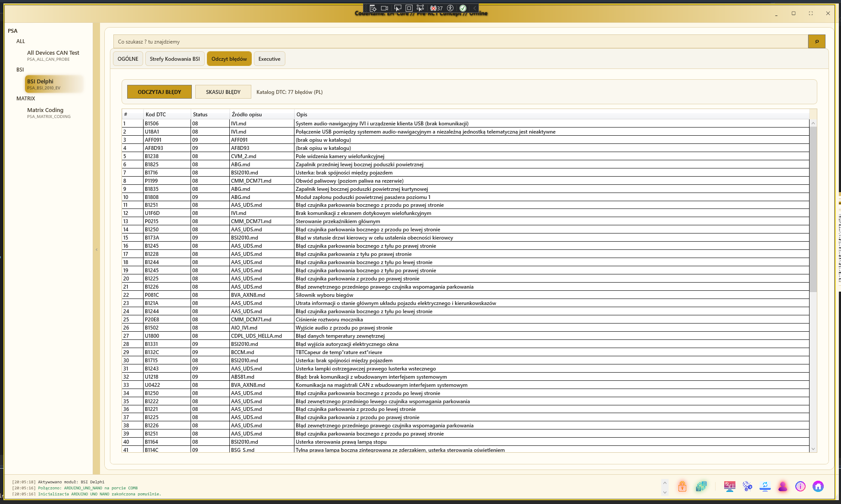The image size is (841, 504).
Task: Click 'Katalog DTC: 77 błędów (PL)' label
Action: pos(289,92)
